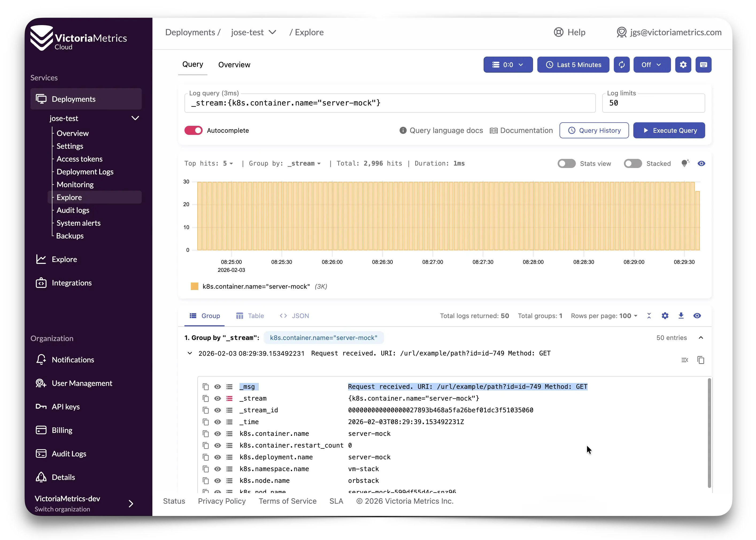Switch to the Overview tab
Image resolution: width=756 pixels, height=540 pixels.
[x=234, y=65]
